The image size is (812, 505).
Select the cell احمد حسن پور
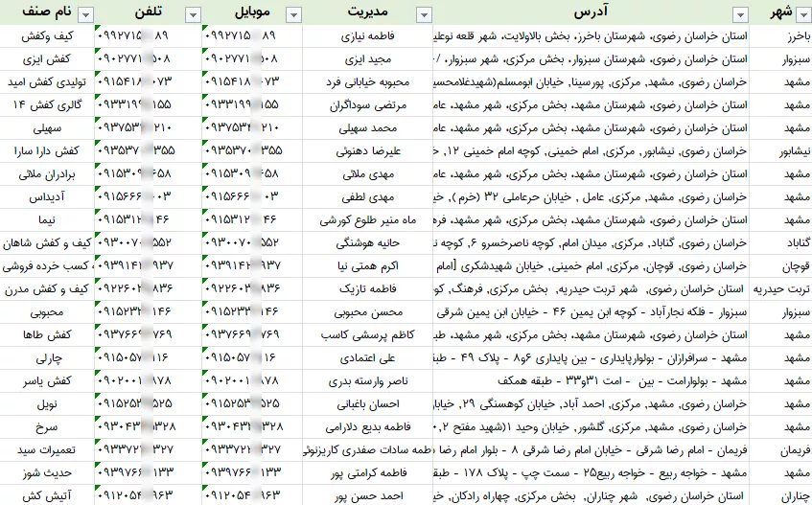(x=368, y=495)
